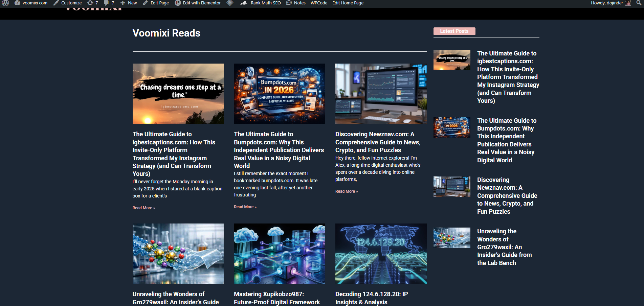Click Read More under Bumpdots.com post
Screen dimensions: 644x306
coord(245,207)
